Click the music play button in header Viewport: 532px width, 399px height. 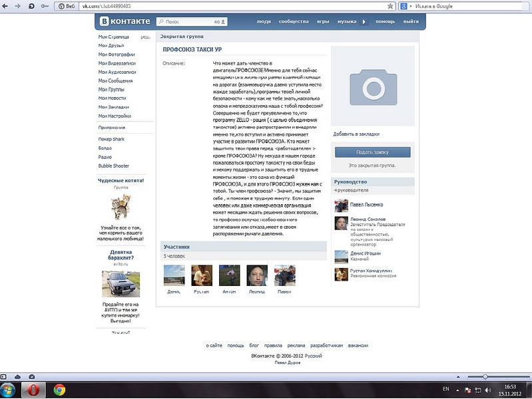click(364, 21)
